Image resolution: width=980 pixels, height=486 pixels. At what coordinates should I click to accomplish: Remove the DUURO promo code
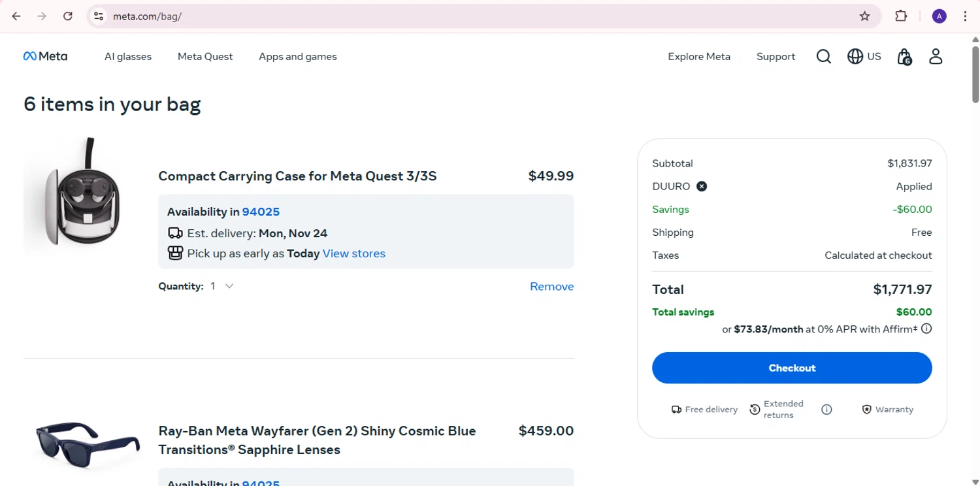coord(702,186)
